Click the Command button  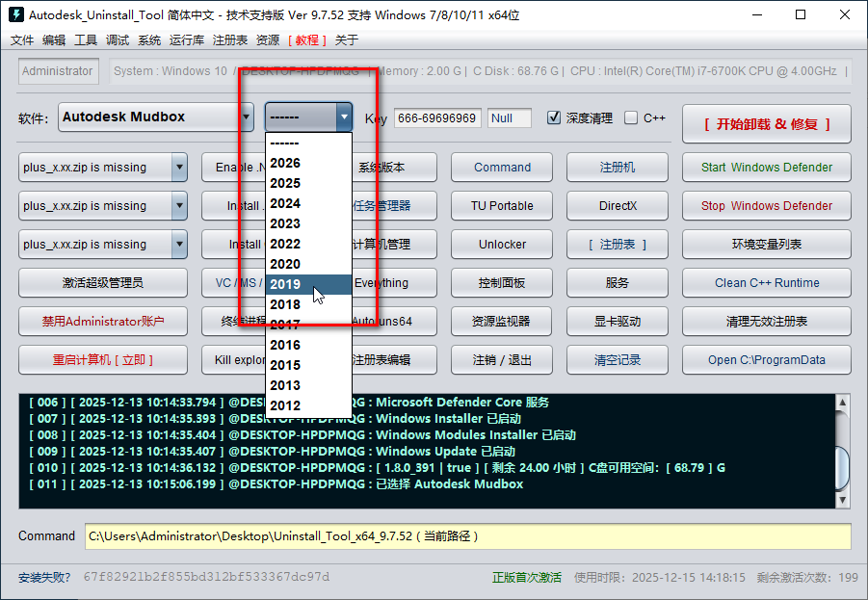click(502, 168)
